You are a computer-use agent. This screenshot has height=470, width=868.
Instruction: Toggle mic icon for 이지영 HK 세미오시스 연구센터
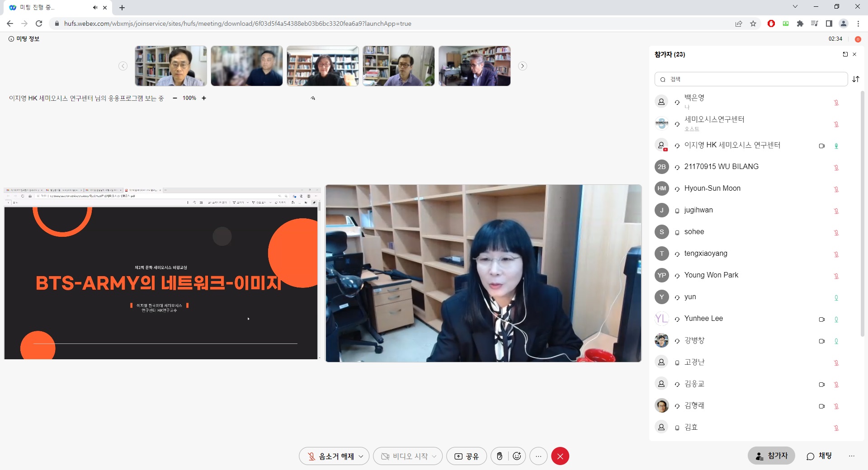coord(836,146)
